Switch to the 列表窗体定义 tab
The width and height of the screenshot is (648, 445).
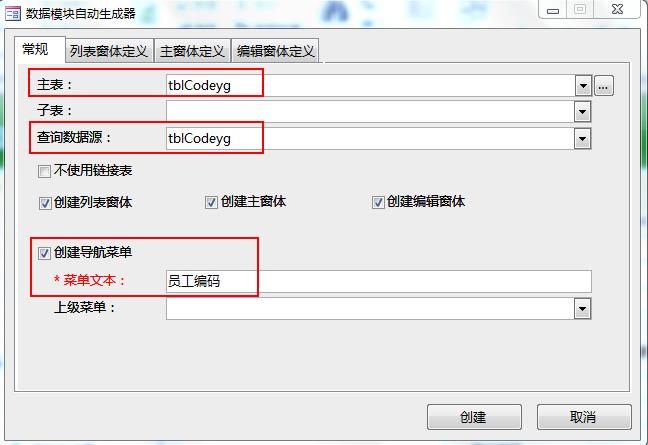(x=109, y=51)
